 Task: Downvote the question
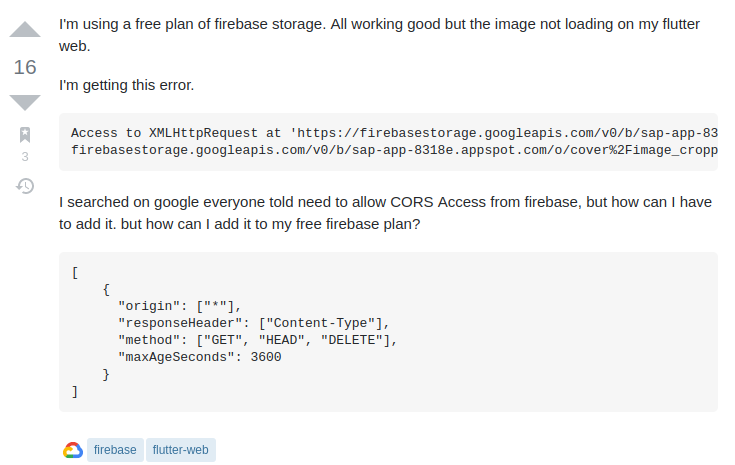(x=25, y=101)
